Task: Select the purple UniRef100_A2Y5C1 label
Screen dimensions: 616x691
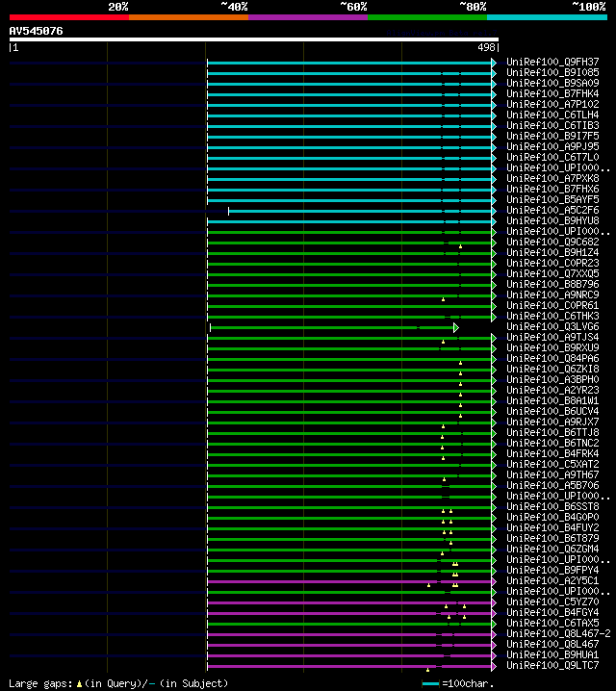Action: pyautogui.click(x=552, y=580)
